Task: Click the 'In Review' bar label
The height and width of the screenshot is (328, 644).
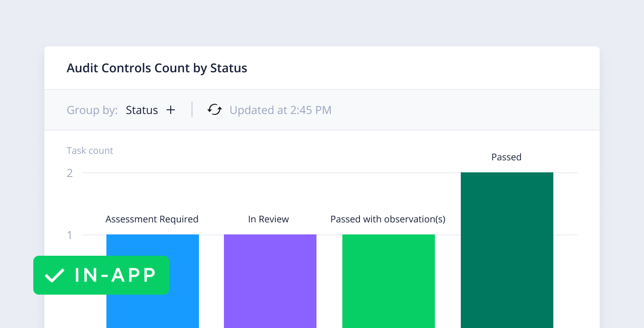Action: click(268, 219)
